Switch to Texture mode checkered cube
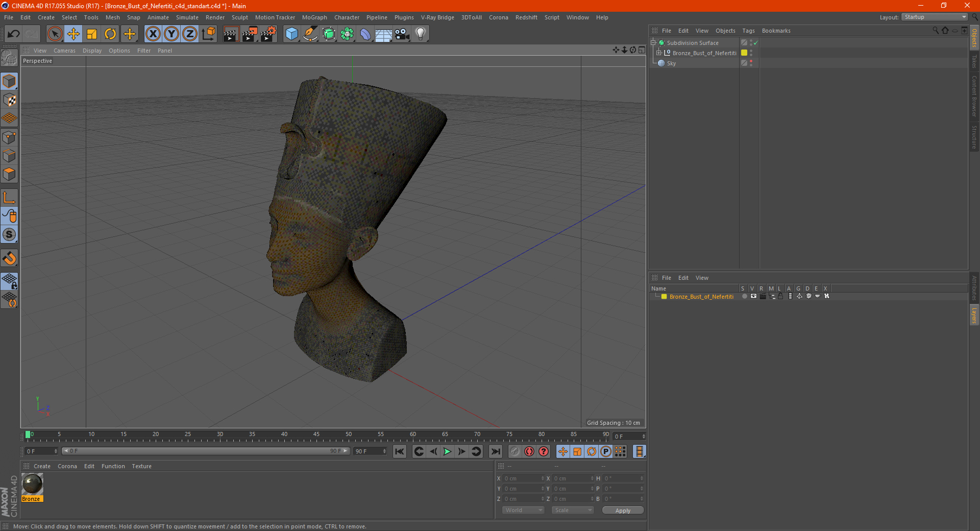This screenshot has width=980, height=531. 9,100
